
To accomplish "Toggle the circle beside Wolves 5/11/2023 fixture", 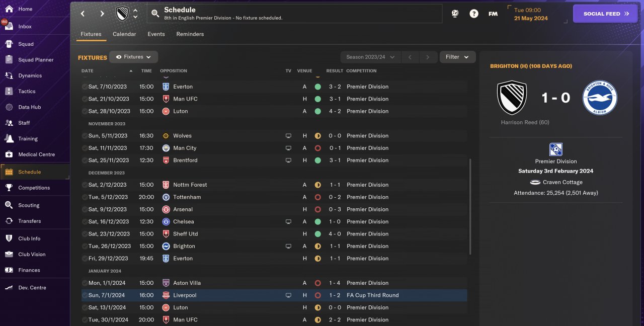I will tap(85, 136).
